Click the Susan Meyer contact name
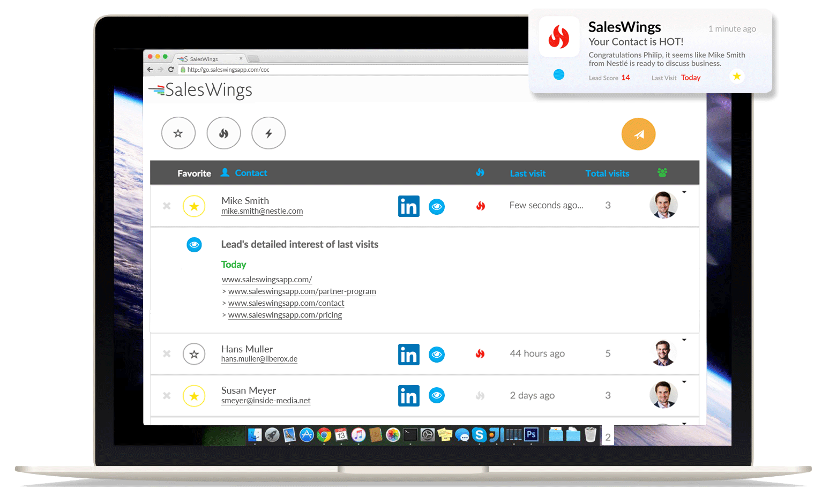The height and width of the screenshot is (504, 829). pos(249,390)
